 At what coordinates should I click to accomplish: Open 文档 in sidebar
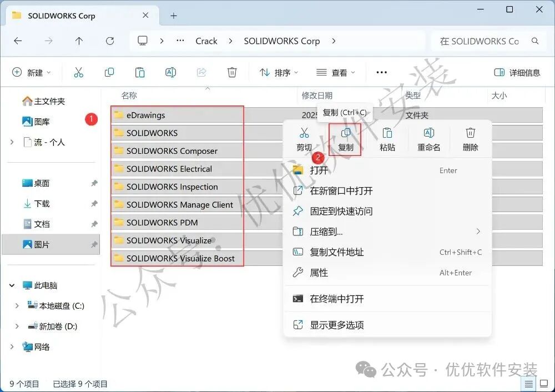pyautogui.click(x=36, y=224)
